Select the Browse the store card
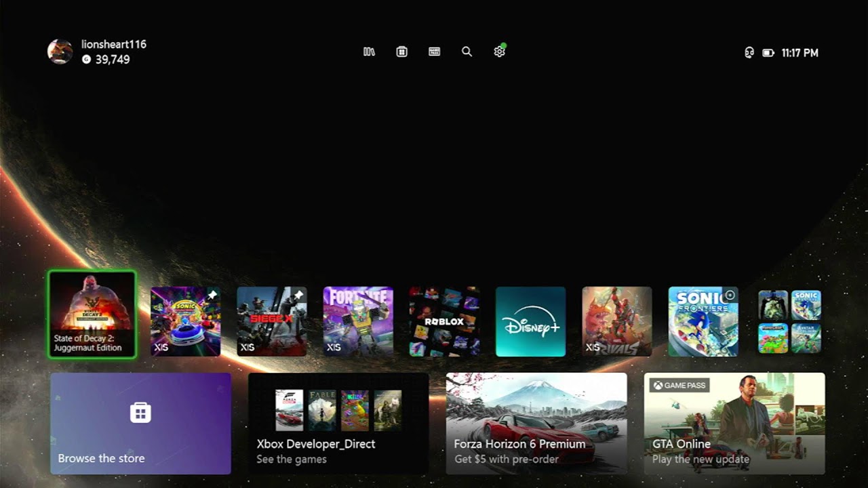This screenshot has width=868, height=488. [x=140, y=424]
